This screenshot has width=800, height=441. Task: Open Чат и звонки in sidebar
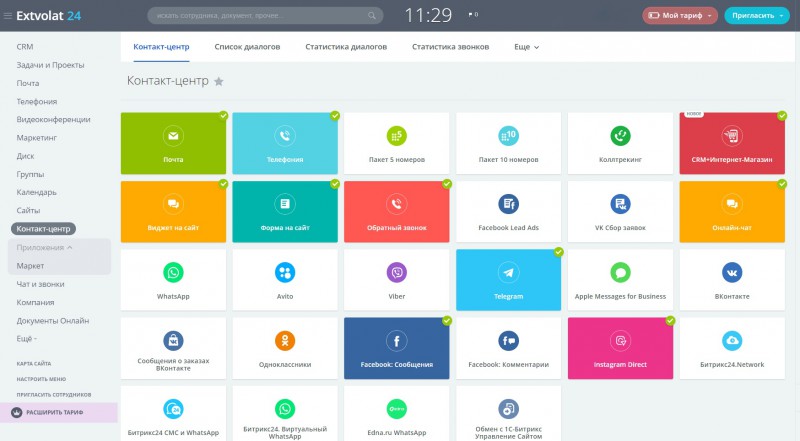[40, 284]
